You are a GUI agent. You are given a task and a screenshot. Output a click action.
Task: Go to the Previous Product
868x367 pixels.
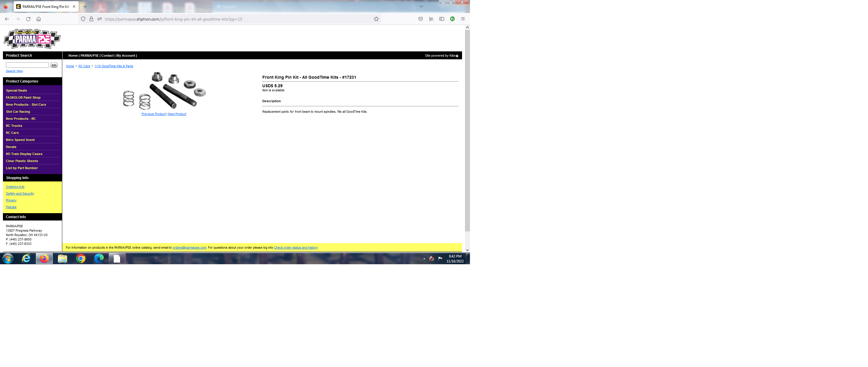pos(154,114)
